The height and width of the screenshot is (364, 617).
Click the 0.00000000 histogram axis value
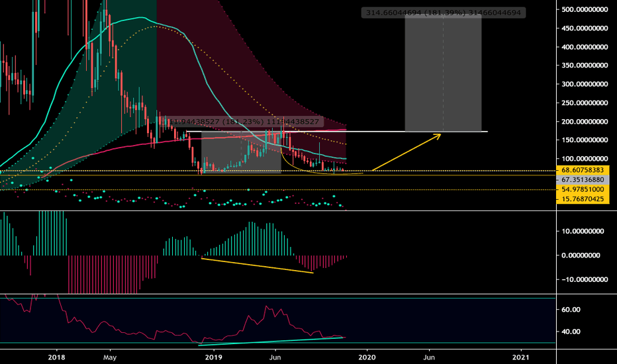[x=581, y=255]
